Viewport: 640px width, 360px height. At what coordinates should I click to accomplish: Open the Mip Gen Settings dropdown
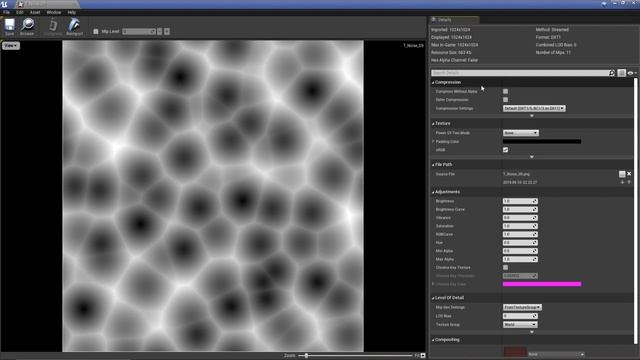coord(522,307)
